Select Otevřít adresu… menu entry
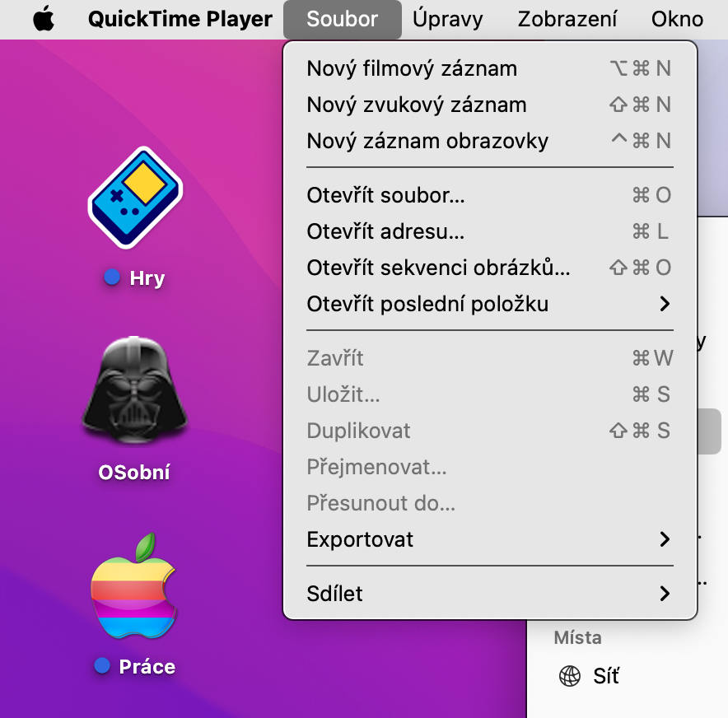This screenshot has width=728, height=718. 490,231
